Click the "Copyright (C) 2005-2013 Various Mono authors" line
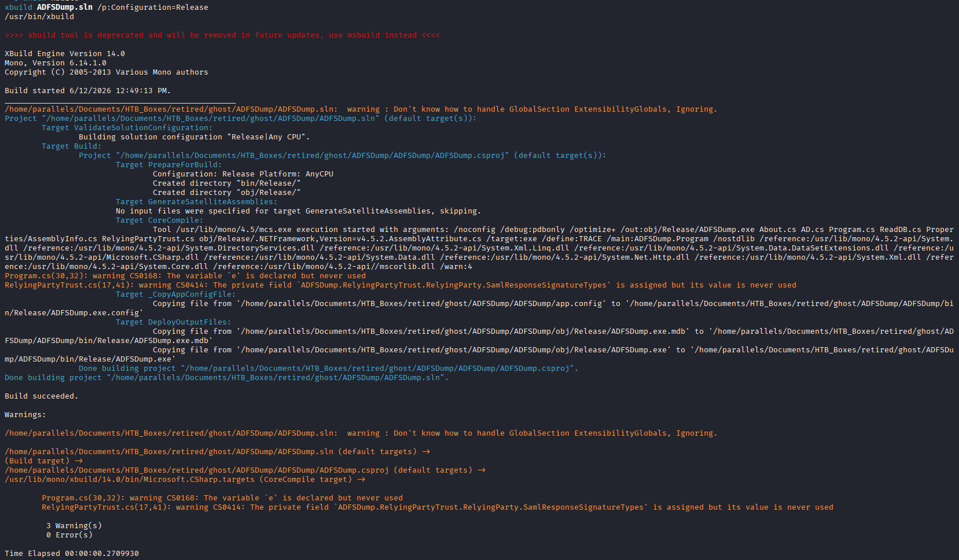The height and width of the screenshot is (560, 959). pyautogui.click(x=106, y=72)
